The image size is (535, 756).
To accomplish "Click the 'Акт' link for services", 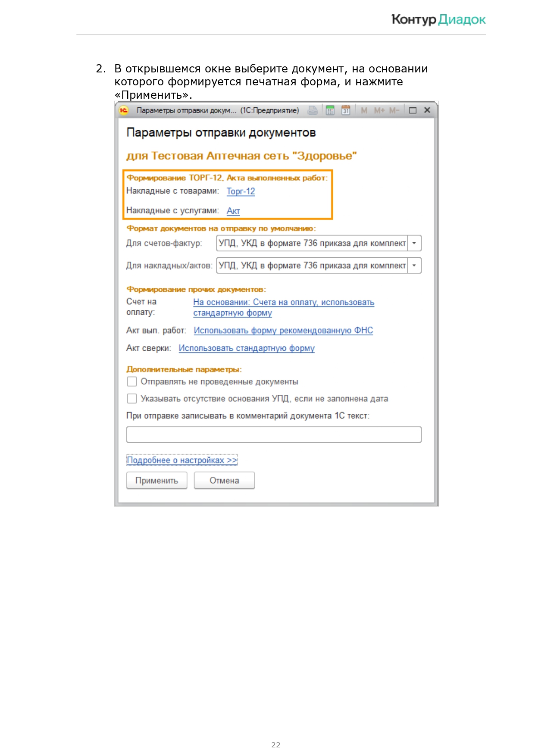I will tap(233, 211).
